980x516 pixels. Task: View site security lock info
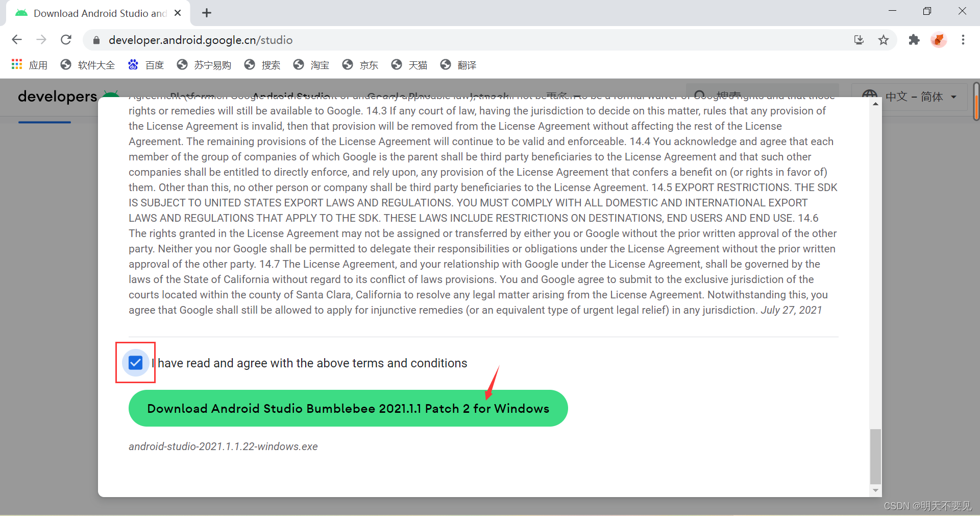(x=96, y=40)
